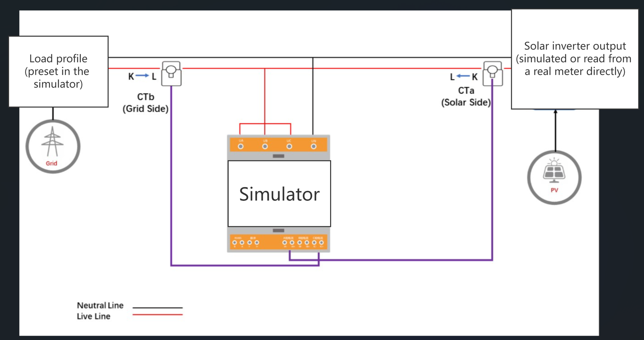Select the Load profile text box
The height and width of the screenshot is (340, 644).
pos(58,72)
